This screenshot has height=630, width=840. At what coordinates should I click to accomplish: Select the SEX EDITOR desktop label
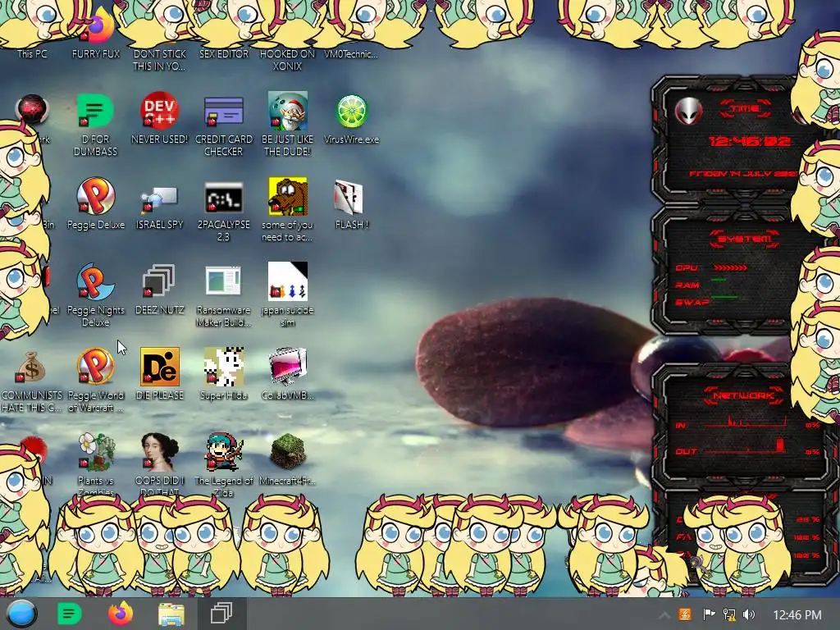pos(224,54)
